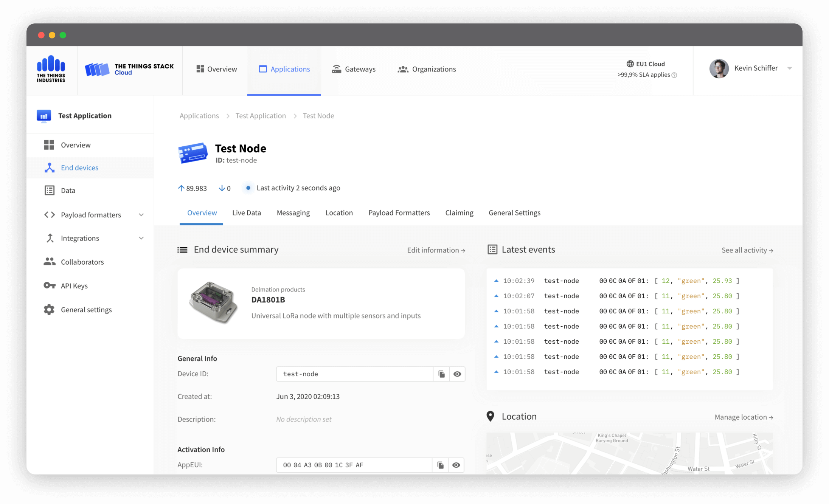Viewport: 829px width, 504px height.
Task: Open Collaborators page in sidebar
Action: (x=82, y=262)
